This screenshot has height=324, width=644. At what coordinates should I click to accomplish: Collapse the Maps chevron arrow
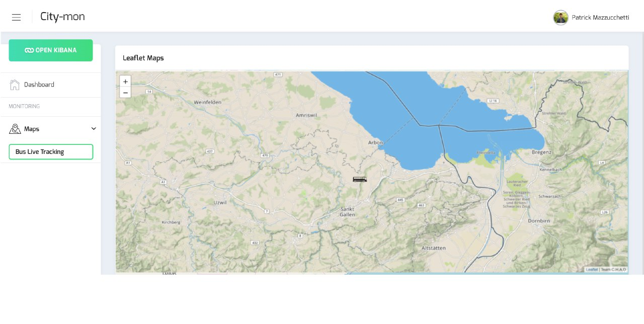(x=94, y=129)
